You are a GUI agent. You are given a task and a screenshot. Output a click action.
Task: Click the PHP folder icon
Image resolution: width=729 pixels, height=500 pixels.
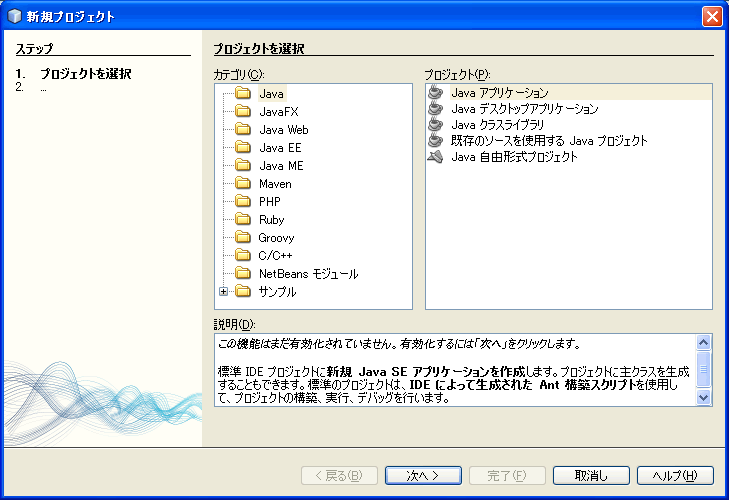pos(243,201)
